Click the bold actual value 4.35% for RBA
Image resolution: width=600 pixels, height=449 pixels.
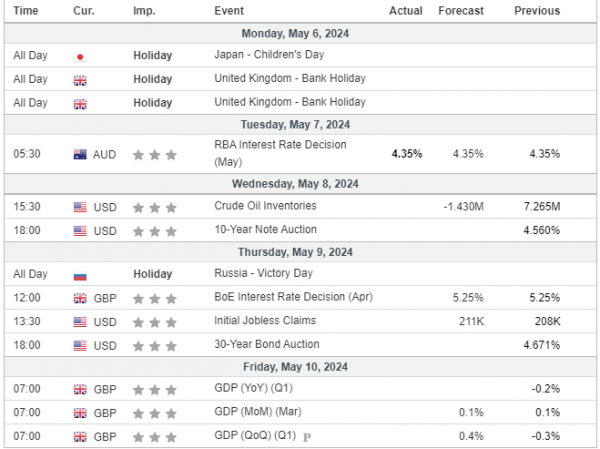(407, 154)
